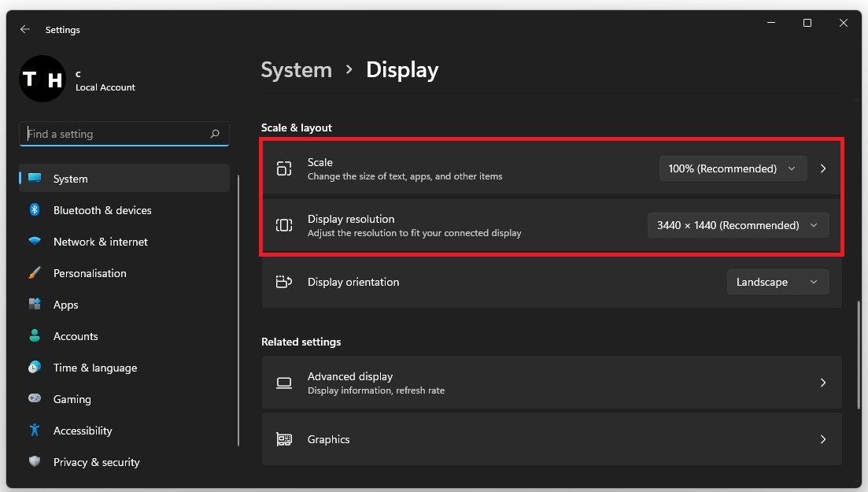Click the back arrow in Settings header
Viewport: 868px width, 492px height.
25,29
